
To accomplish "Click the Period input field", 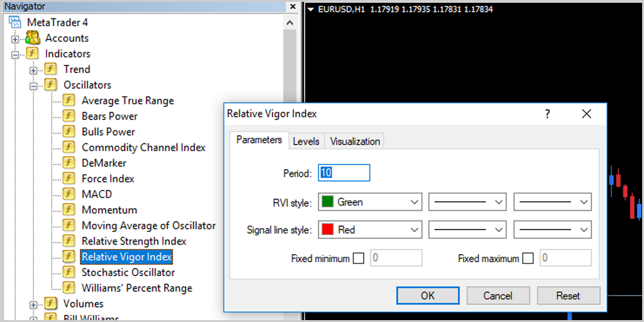I will [x=344, y=173].
